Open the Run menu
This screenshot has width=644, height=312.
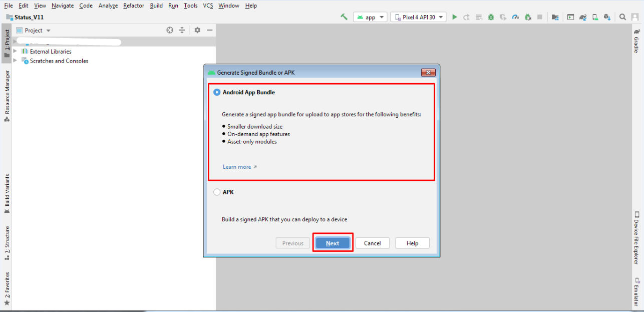173,6
